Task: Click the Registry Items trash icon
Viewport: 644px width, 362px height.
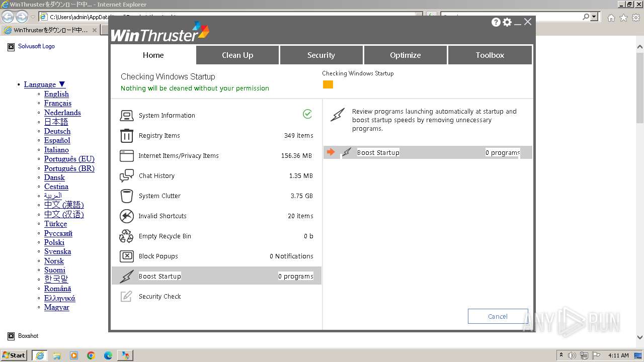Action: point(127,136)
